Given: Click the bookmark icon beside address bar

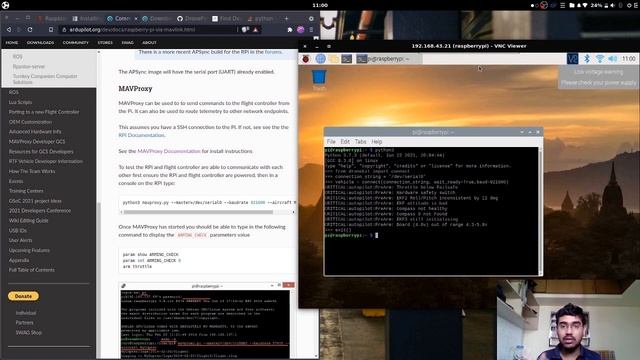Looking at the screenshot, I should [51, 30].
